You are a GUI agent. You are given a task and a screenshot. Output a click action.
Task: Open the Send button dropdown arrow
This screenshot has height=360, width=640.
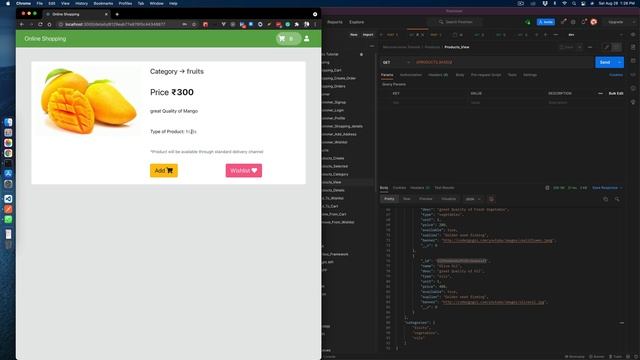tap(620, 62)
